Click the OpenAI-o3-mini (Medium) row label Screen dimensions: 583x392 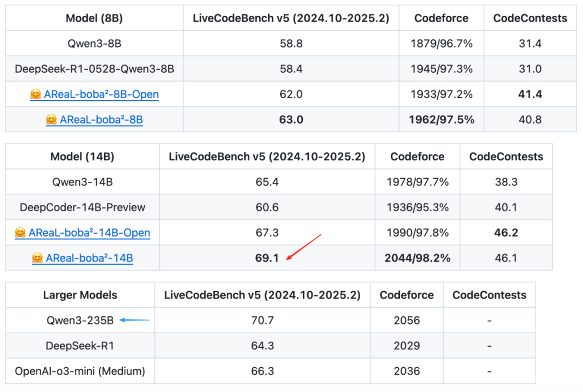(x=80, y=371)
